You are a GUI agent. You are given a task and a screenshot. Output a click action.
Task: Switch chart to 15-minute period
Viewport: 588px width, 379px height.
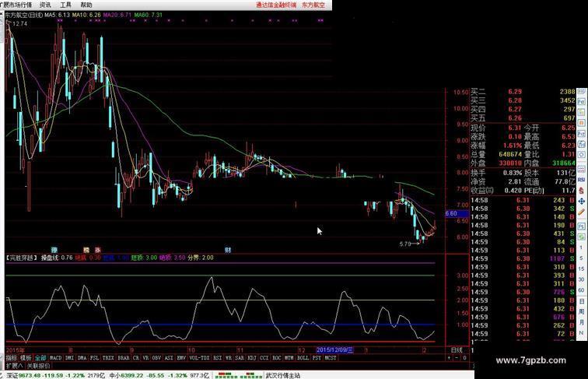click(x=581, y=268)
